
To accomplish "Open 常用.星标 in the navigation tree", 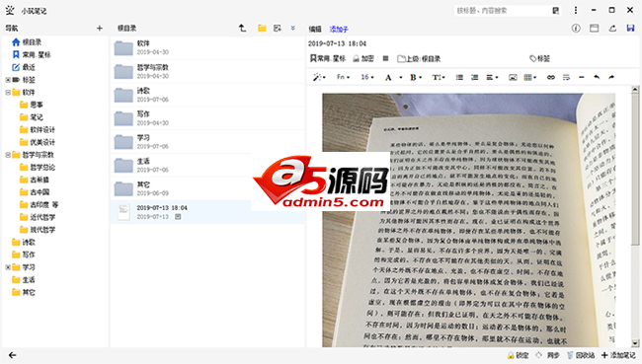I will tap(32, 55).
